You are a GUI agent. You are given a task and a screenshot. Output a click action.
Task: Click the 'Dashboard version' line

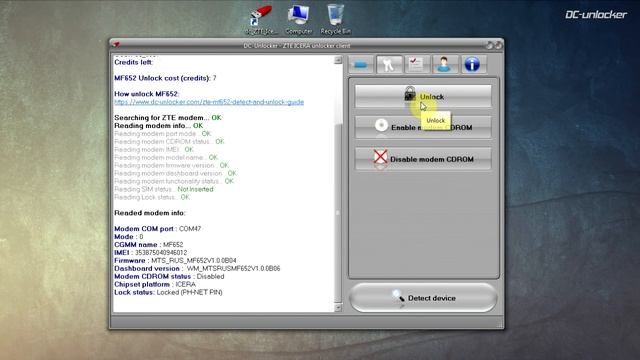coord(197,269)
